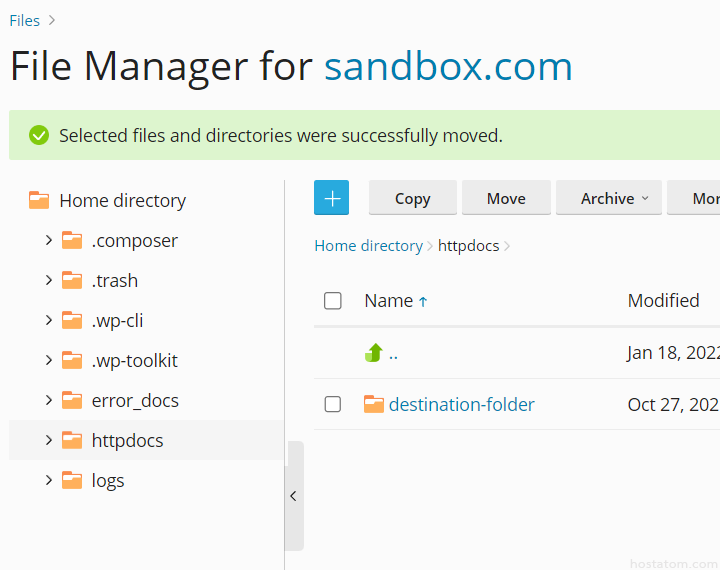
Task: Click the green success checkmark icon
Action: click(39, 135)
